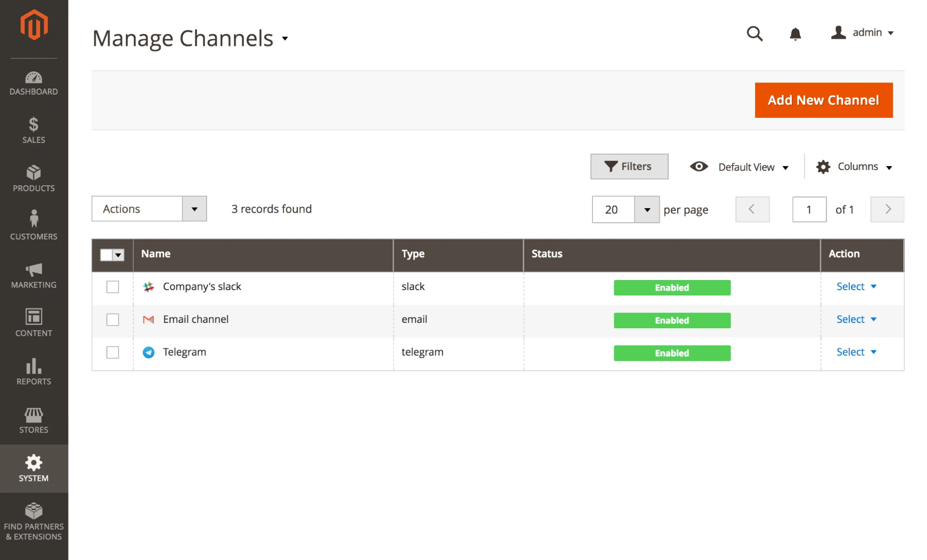The height and width of the screenshot is (560, 927).
Task: Open the search magnifier icon
Action: coord(754,33)
